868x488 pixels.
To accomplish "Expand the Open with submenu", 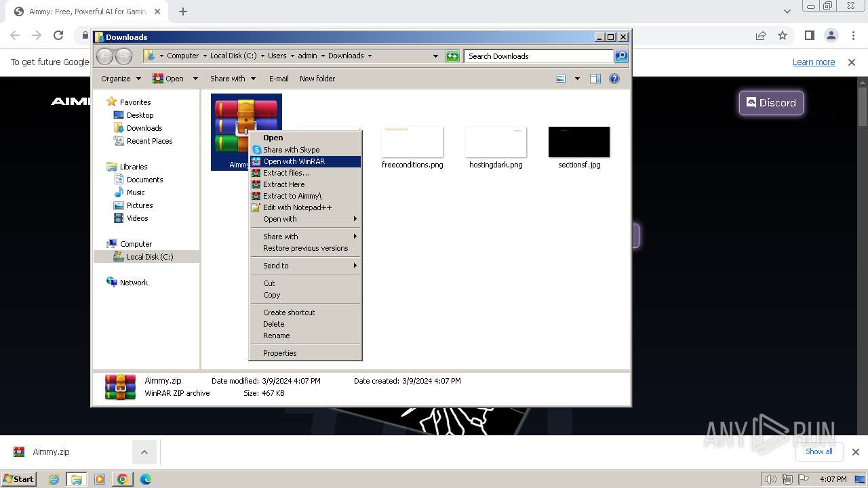I will [x=305, y=219].
